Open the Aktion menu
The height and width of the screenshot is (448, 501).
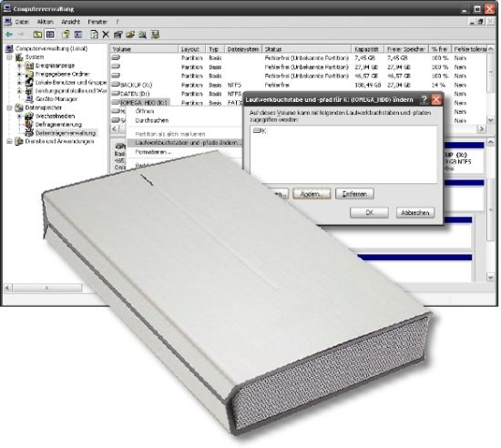pos(45,22)
